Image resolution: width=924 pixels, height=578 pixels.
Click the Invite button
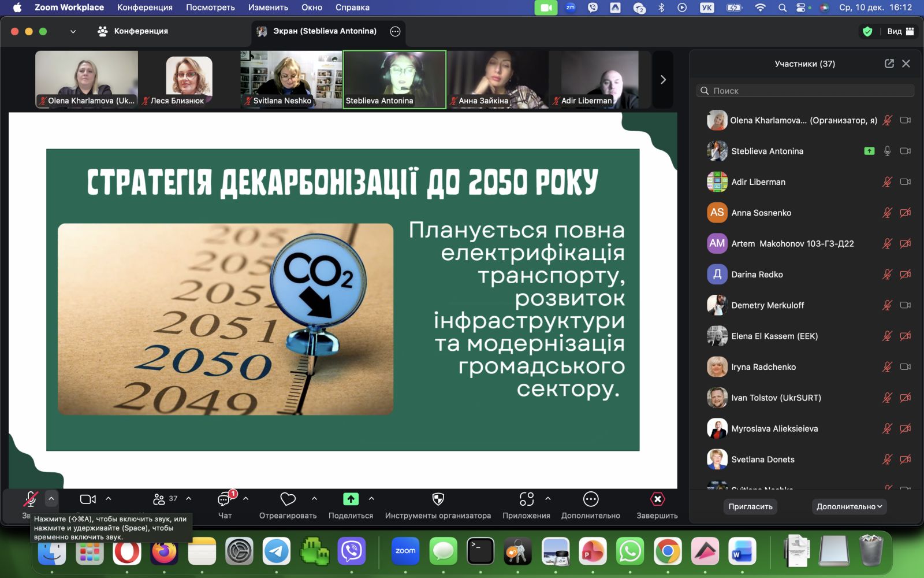click(x=750, y=506)
